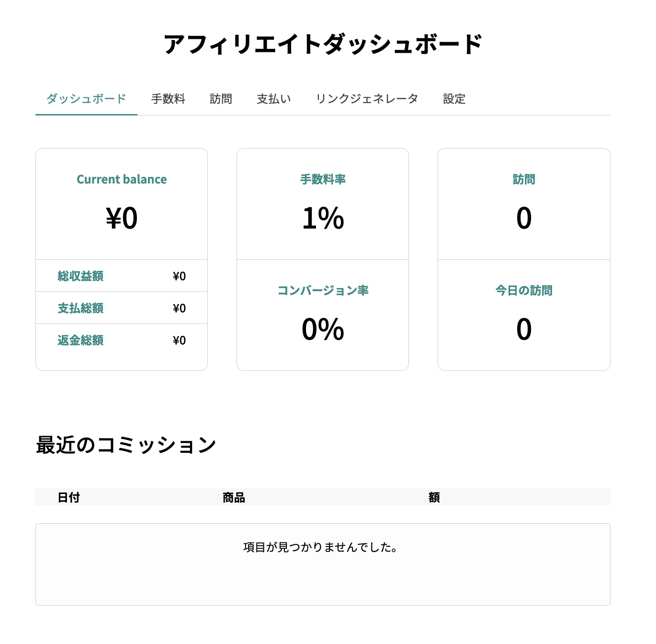The image size is (656, 644).
Task: Select the 支払総額 row label
Action: (x=80, y=308)
